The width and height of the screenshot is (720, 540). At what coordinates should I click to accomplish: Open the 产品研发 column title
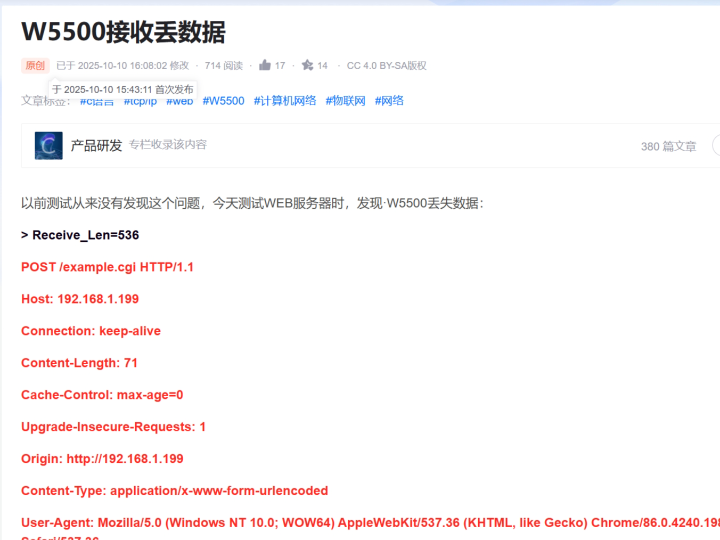click(x=96, y=146)
